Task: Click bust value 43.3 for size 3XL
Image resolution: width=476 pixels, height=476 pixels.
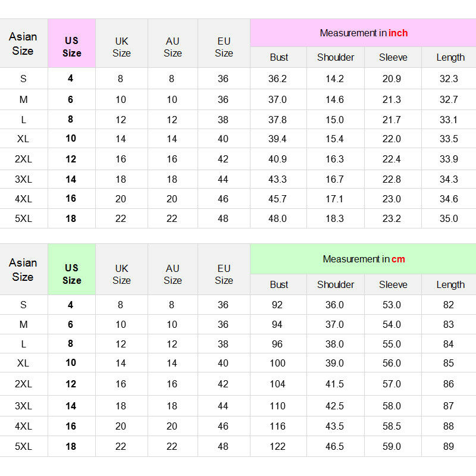Action: pos(277,179)
